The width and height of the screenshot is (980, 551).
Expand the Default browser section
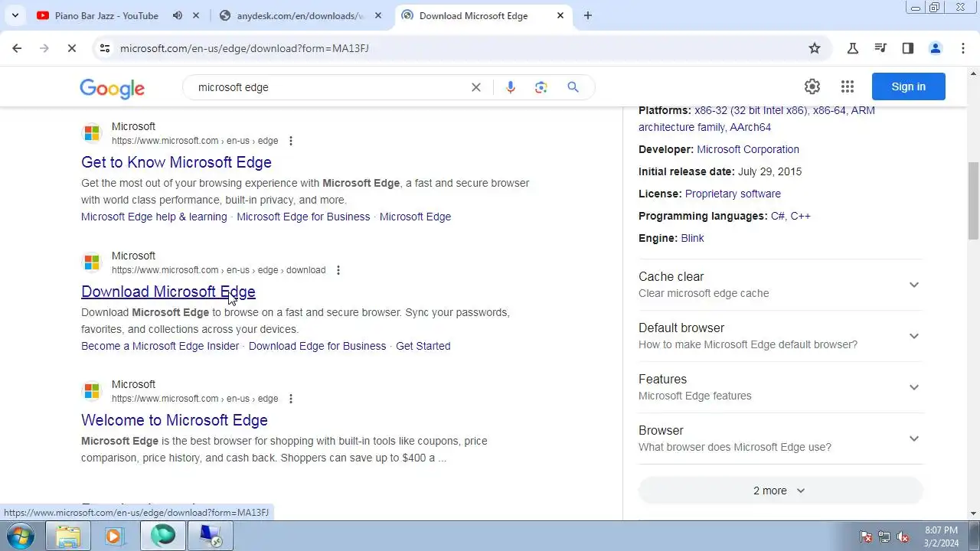781,336
